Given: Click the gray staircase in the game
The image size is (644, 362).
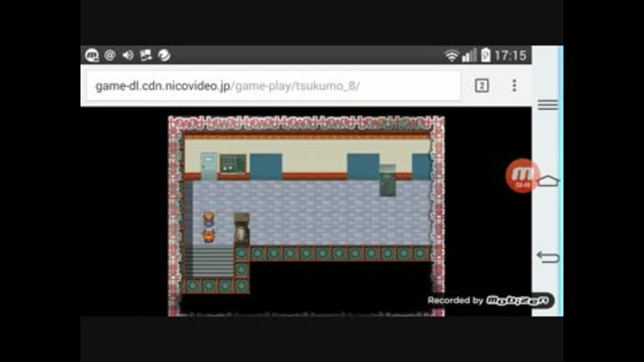Looking at the screenshot, I should (209, 262).
